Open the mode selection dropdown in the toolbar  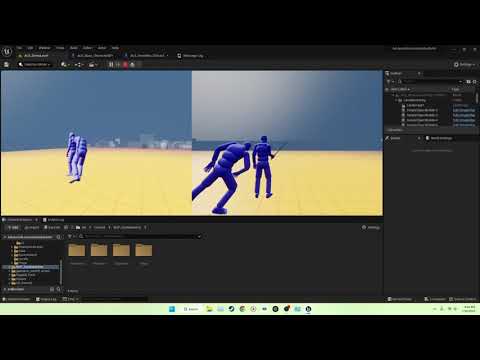[35, 64]
